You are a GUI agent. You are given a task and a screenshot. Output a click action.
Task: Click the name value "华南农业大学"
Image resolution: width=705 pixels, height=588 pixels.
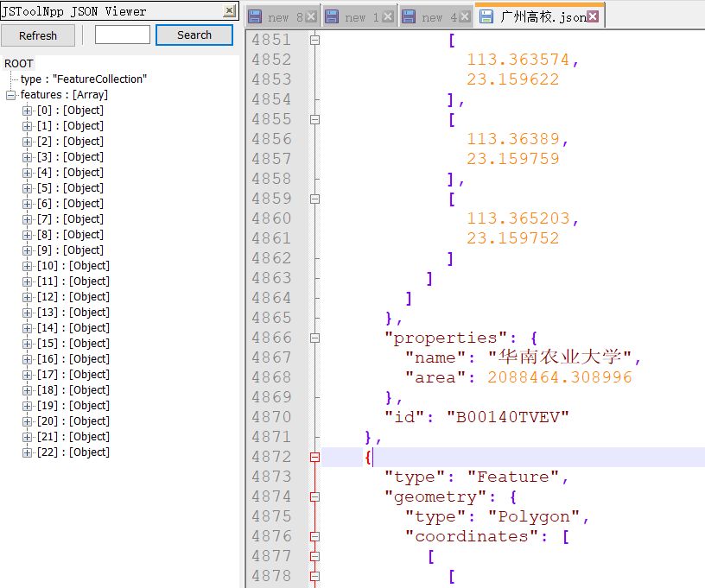(x=560, y=357)
